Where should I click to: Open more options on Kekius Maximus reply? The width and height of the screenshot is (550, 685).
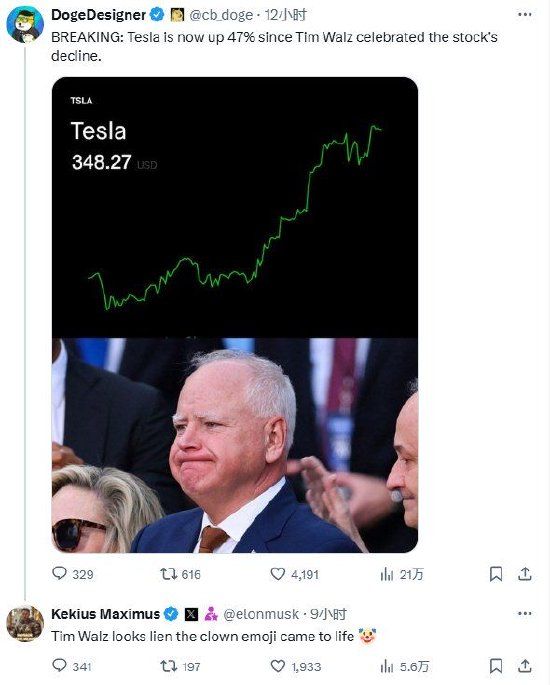coord(524,613)
